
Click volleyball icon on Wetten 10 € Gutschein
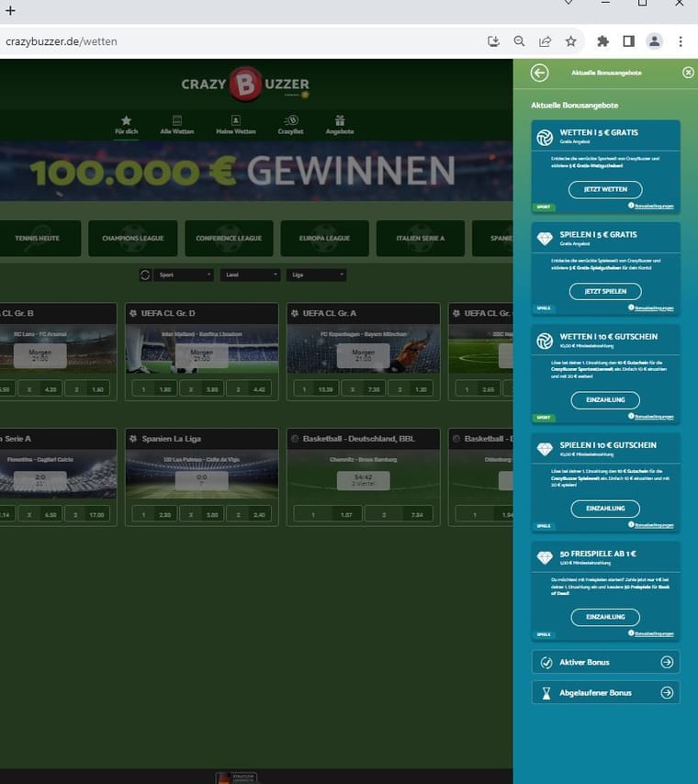545,341
